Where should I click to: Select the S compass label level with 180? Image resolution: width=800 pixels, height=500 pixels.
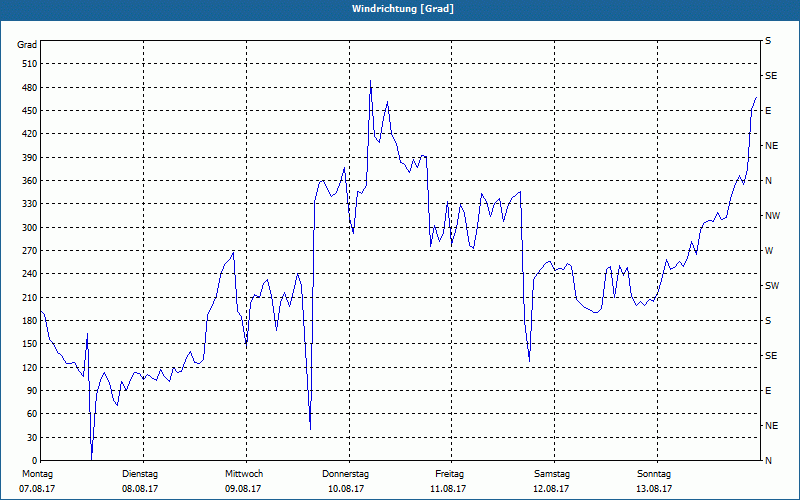[x=768, y=321]
